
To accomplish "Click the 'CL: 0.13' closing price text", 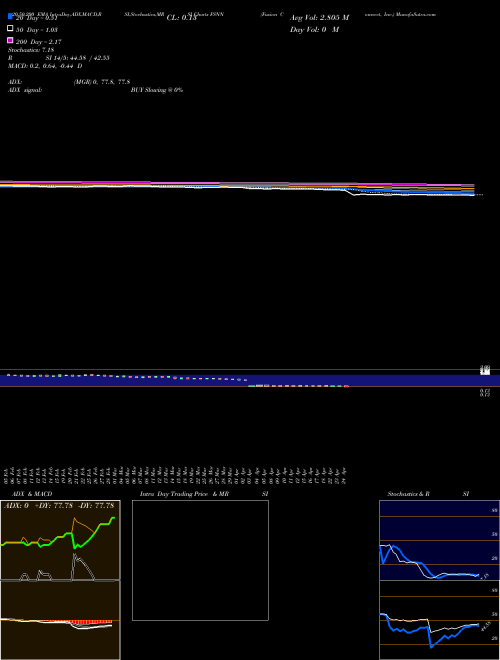I will pyautogui.click(x=182, y=18).
